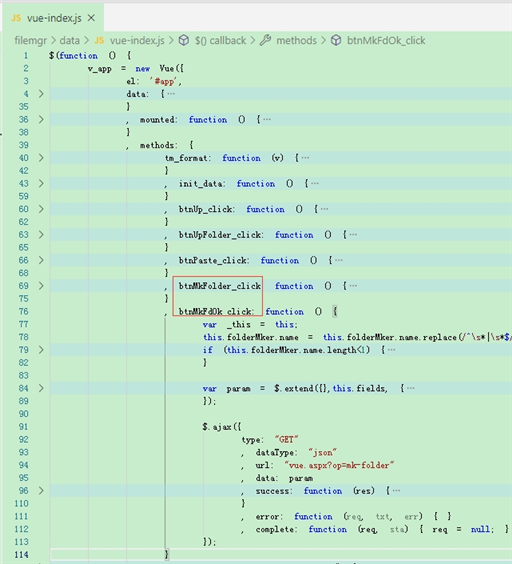The height and width of the screenshot is (564, 512).
Task: Click the JS icon on the file tab
Action: 16,18
